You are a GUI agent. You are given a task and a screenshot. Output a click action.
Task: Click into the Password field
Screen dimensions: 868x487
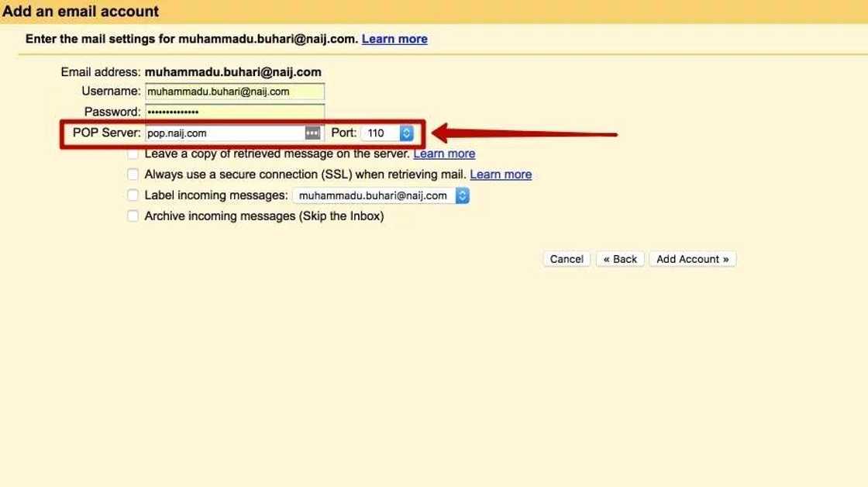point(234,112)
